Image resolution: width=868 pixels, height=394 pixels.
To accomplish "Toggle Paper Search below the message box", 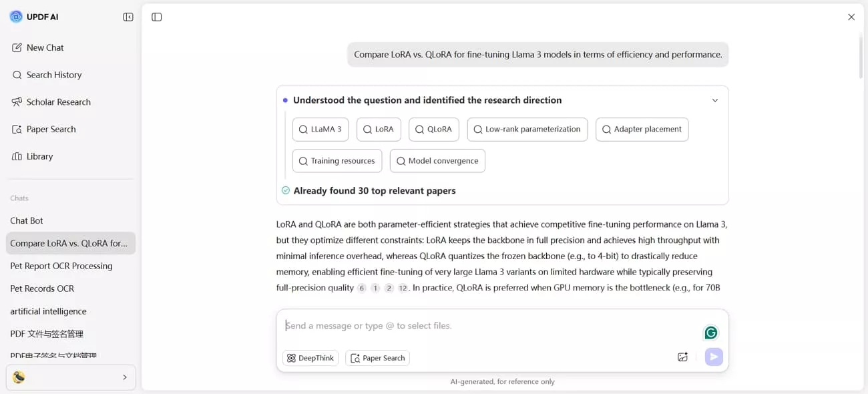I will 377,358.
